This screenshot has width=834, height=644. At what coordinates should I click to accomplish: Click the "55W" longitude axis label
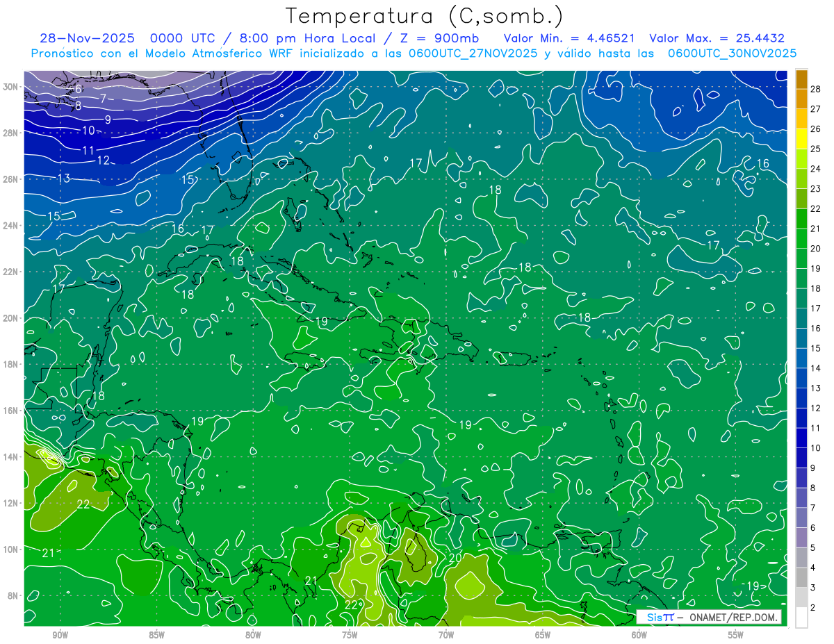(x=736, y=635)
